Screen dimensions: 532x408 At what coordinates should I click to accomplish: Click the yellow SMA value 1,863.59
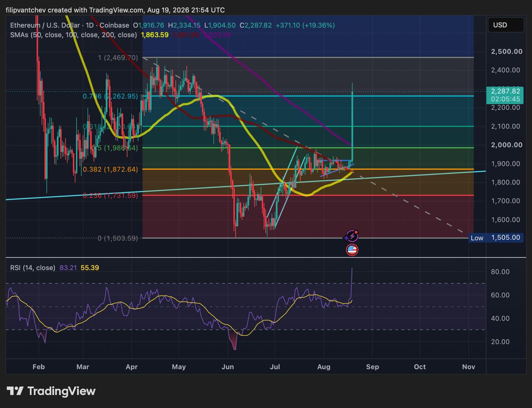155,35
